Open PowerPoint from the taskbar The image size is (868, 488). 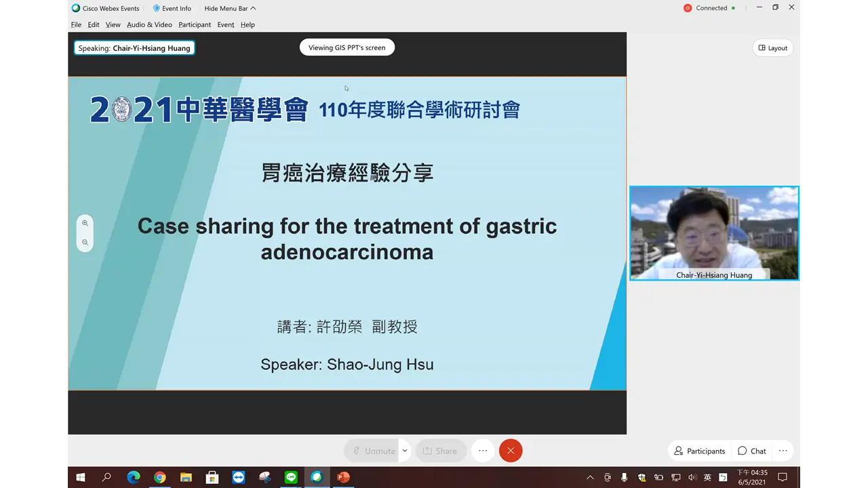point(343,477)
